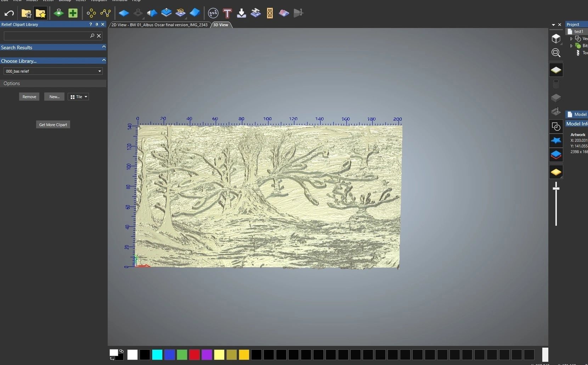The width and height of the screenshot is (588, 365).
Task: Click the primary white colour box
Action: coord(114,353)
